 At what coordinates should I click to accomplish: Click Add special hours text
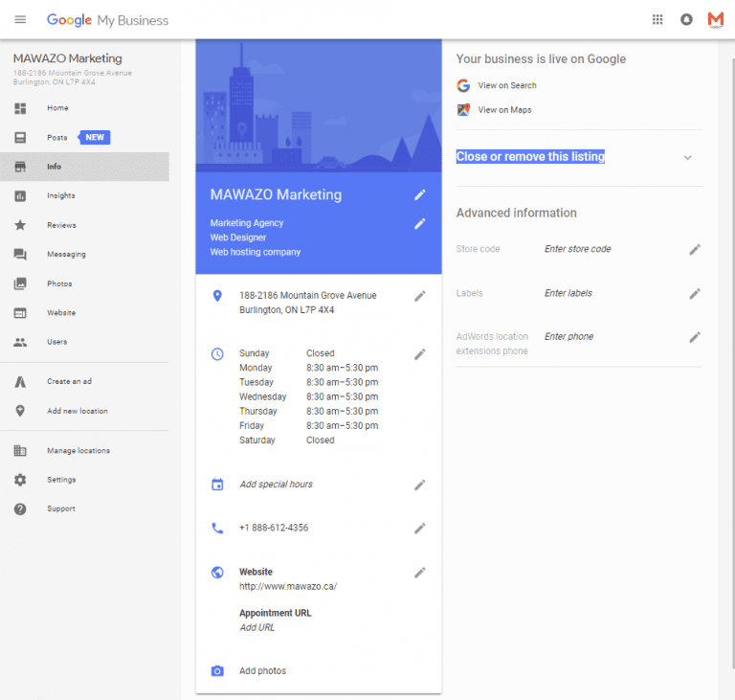pyautogui.click(x=276, y=485)
